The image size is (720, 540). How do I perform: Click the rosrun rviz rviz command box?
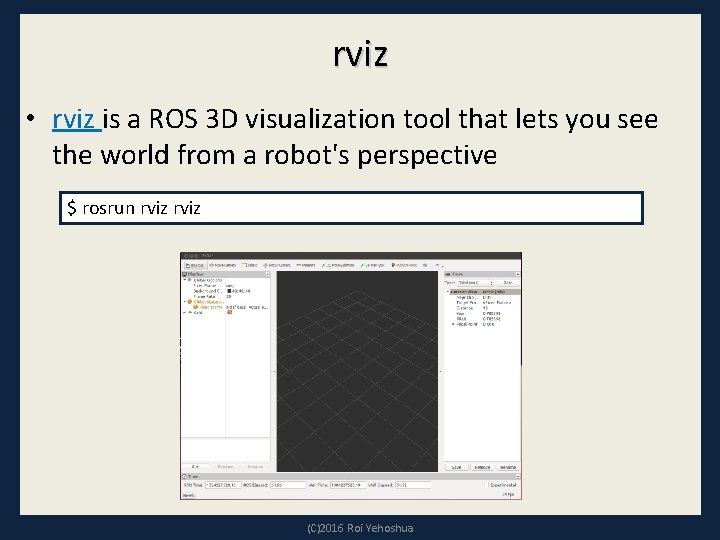click(351, 208)
